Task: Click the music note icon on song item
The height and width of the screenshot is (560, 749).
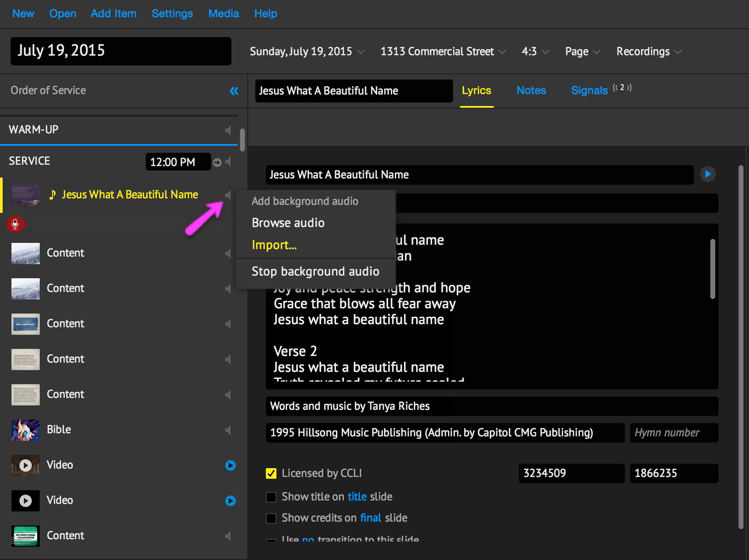Action: (53, 195)
